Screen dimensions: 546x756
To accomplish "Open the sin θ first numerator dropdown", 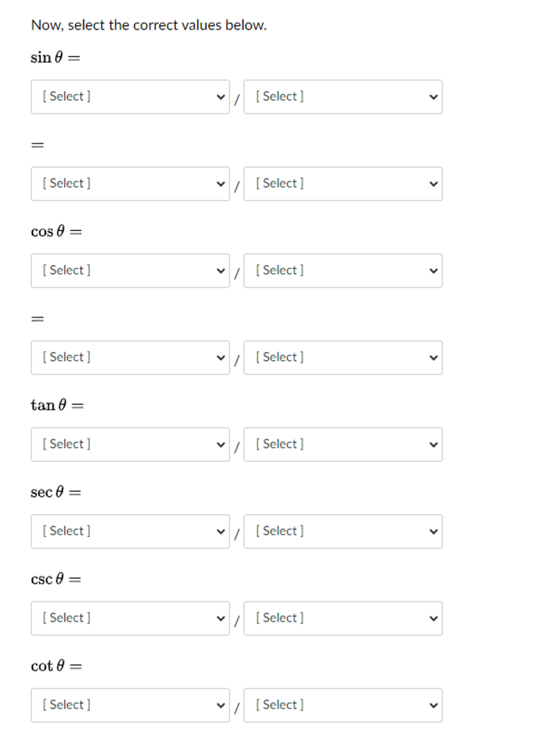I will [x=130, y=97].
